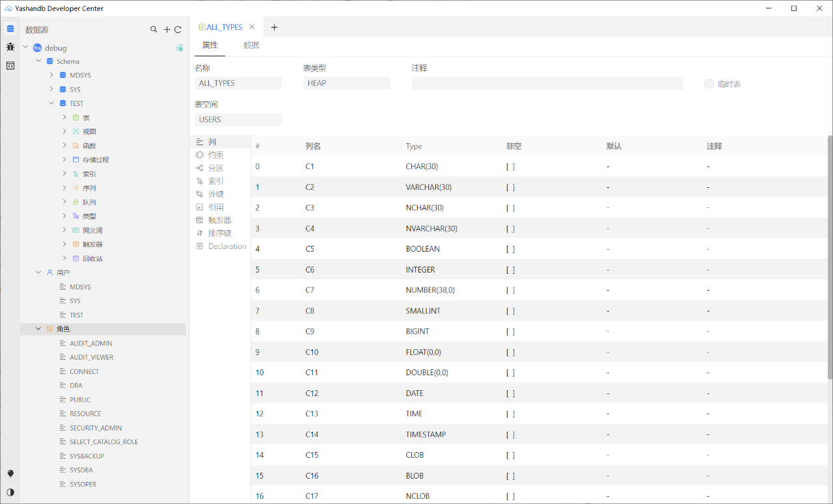Click the lightbulb icon at sidebar bottom
The height and width of the screenshot is (504, 833).
pos(10,473)
